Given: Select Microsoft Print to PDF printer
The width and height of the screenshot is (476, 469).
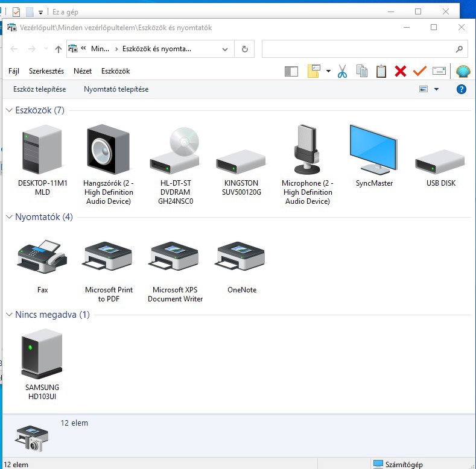Looking at the screenshot, I should coord(109,271).
